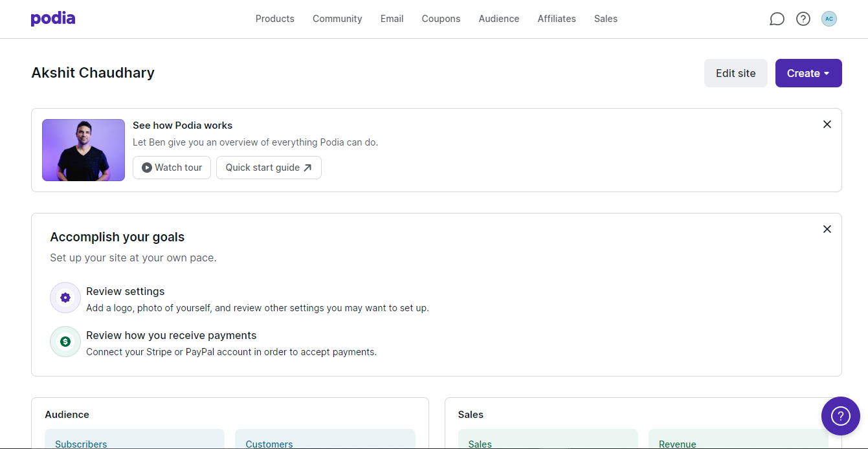Open the Sales stats tile in Sales card
The width and height of the screenshot is (868, 449).
click(x=548, y=439)
